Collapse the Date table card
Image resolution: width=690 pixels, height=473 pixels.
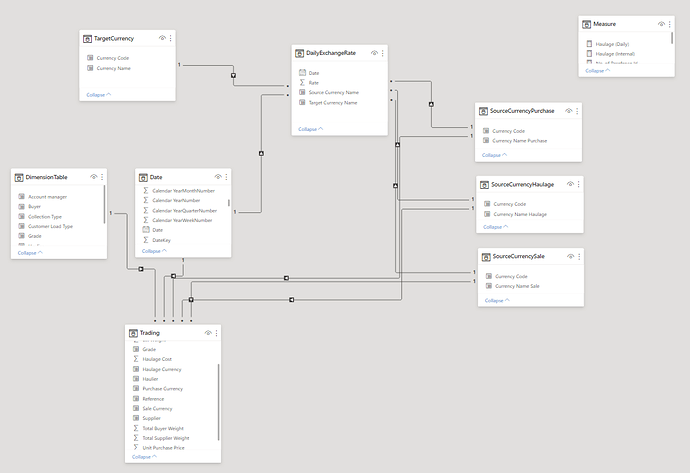tap(154, 251)
